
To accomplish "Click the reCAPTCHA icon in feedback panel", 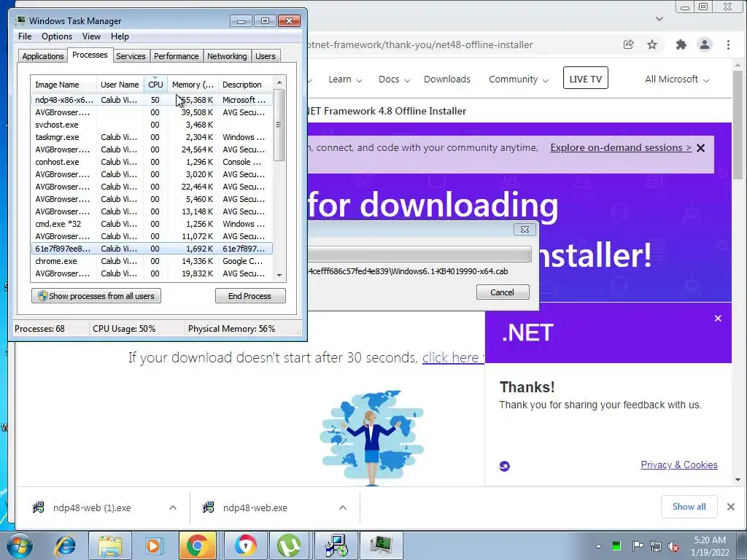I will point(505,466).
